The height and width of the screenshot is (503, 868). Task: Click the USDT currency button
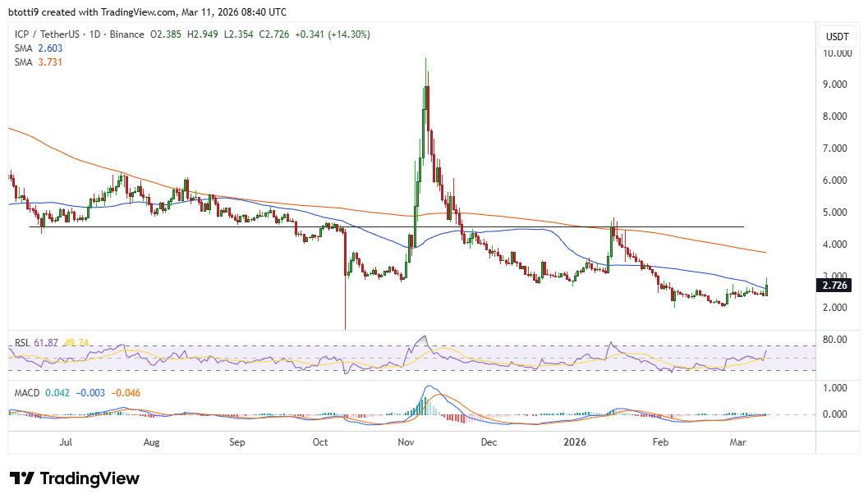coord(837,35)
